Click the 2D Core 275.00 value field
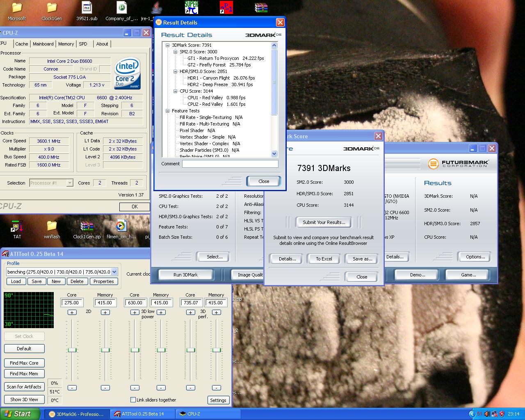 click(x=72, y=303)
